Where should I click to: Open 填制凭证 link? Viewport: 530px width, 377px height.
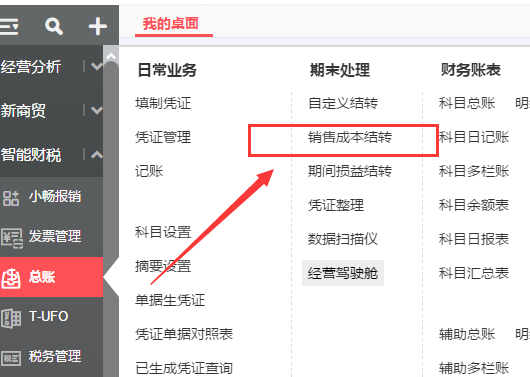(x=163, y=103)
